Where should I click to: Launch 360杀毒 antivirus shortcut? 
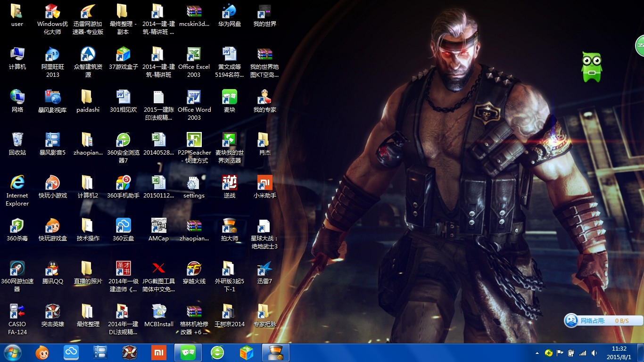pos(17,230)
